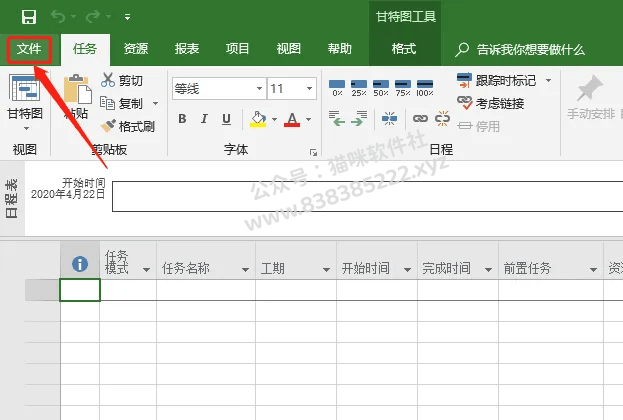This screenshot has height=420, width=623.
Task: Click the 告诉我你想要做什么 search box
Action: 520,50
